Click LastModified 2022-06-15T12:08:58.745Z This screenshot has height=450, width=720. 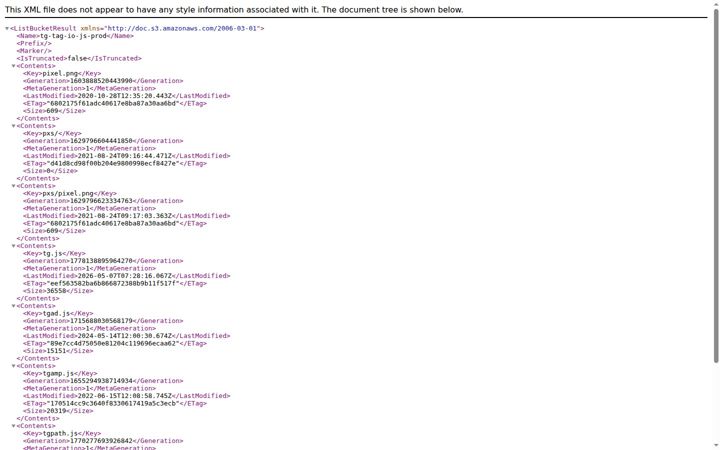click(x=125, y=396)
